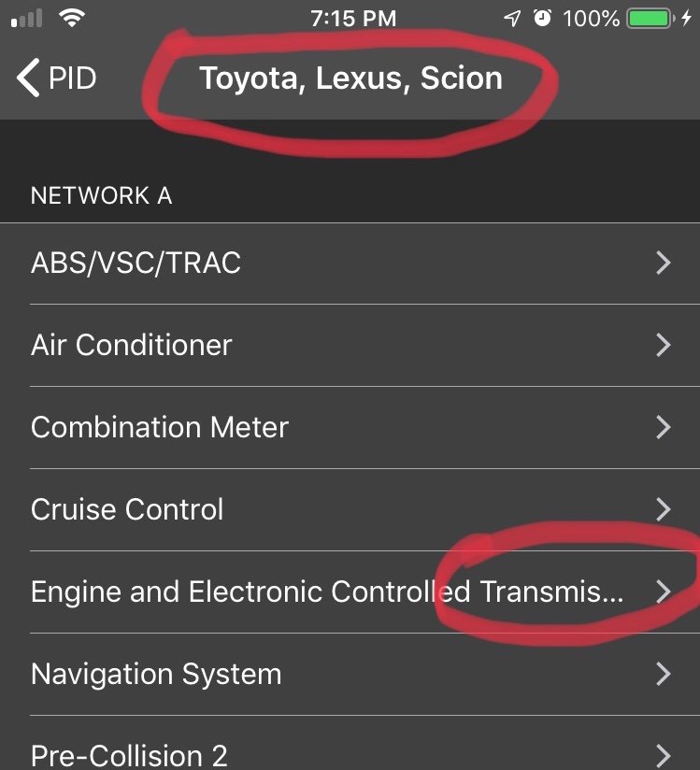This screenshot has height=770, width=700.
Task: Tap the alarm clock status icon
Action: coord(542,18)
